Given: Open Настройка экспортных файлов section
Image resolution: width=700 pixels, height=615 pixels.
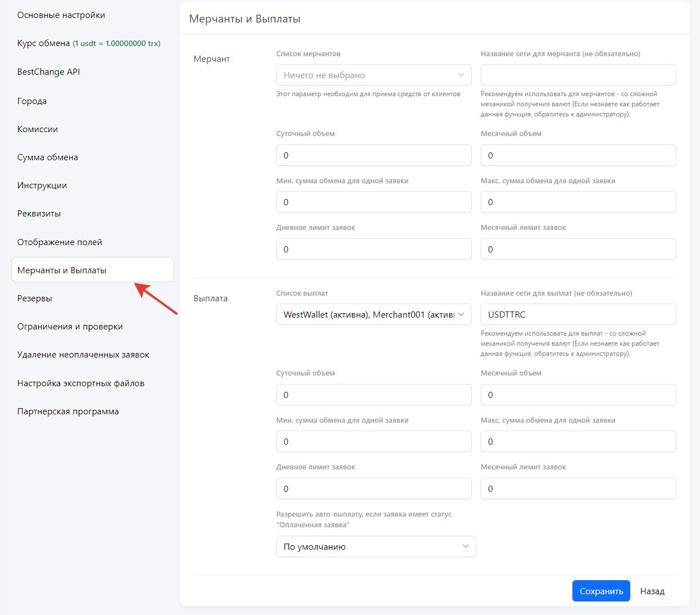Looking at the screenshot, I should tap(81, 383).
